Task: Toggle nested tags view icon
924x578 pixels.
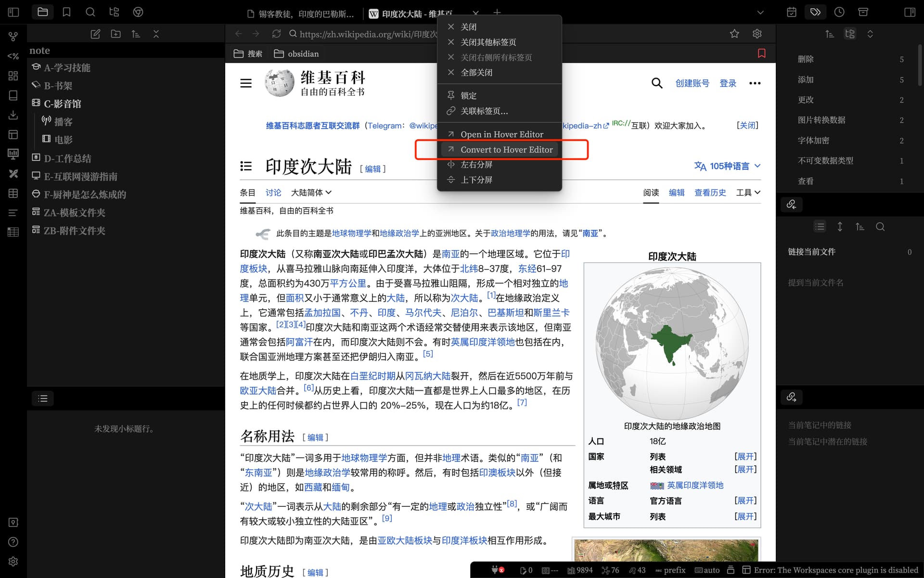Action: click(850, 34)
